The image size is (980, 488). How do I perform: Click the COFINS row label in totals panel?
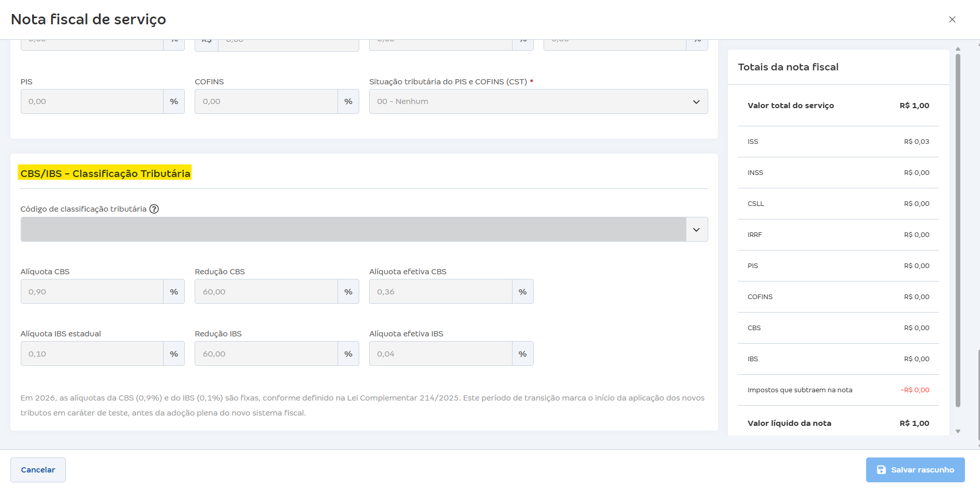(760, 297)
